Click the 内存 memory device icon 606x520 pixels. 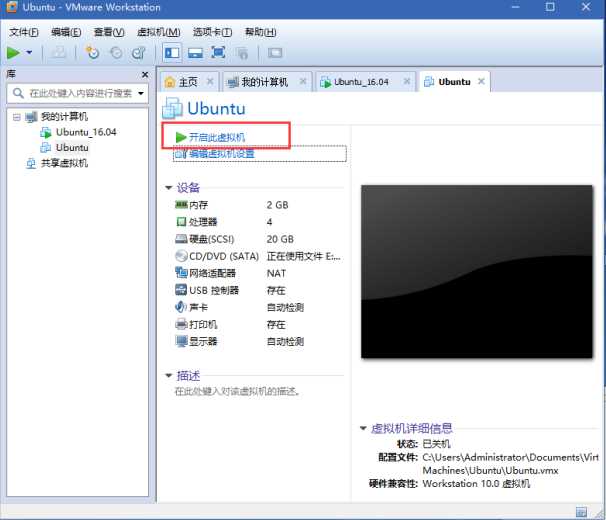(x=181, y=205)
